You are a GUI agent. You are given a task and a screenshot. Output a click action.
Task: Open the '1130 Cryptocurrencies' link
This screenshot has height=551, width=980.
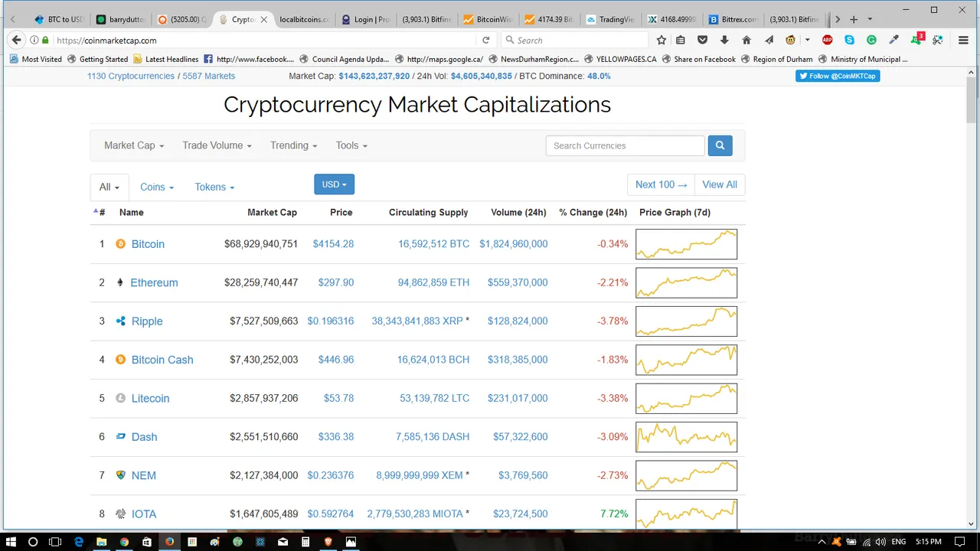tap(131, 76)
